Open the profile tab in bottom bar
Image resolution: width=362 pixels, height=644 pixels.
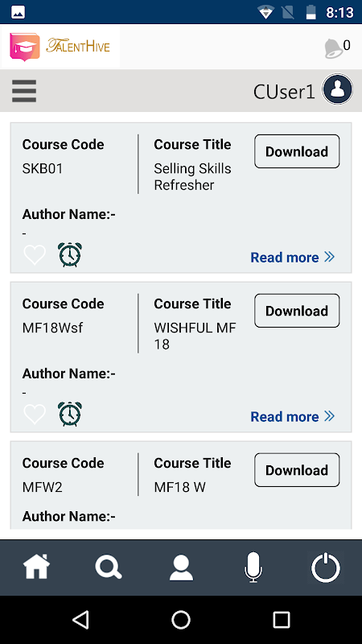coord(181,568)
